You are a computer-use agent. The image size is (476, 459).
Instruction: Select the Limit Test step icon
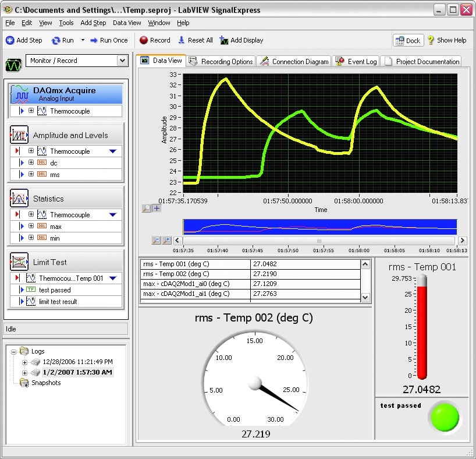19,262
